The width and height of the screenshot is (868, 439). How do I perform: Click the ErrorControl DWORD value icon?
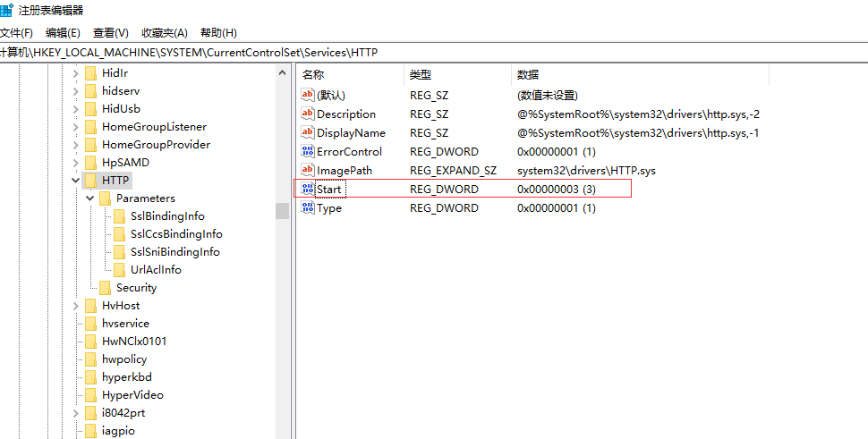tap(307, 151)
